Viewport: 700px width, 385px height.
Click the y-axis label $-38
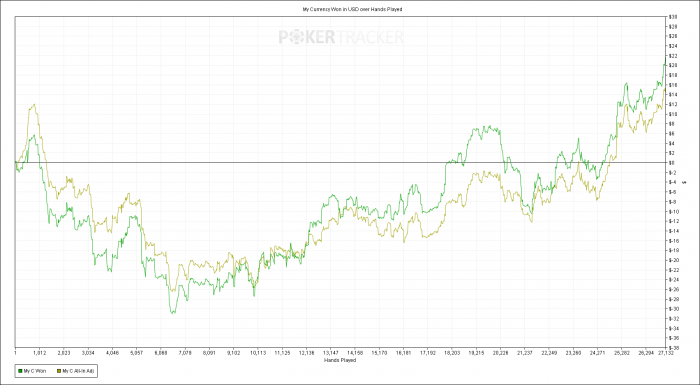click(x=673, y=347)
